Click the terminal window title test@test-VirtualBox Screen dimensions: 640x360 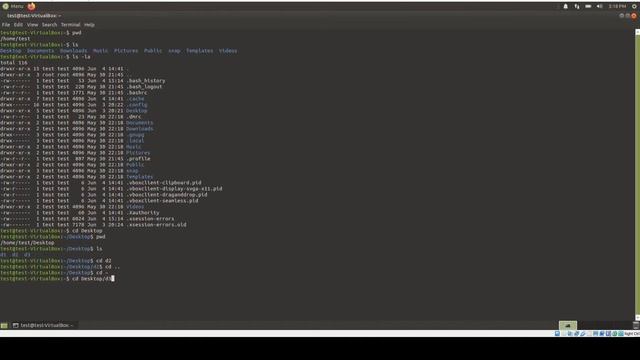[34, 16]
